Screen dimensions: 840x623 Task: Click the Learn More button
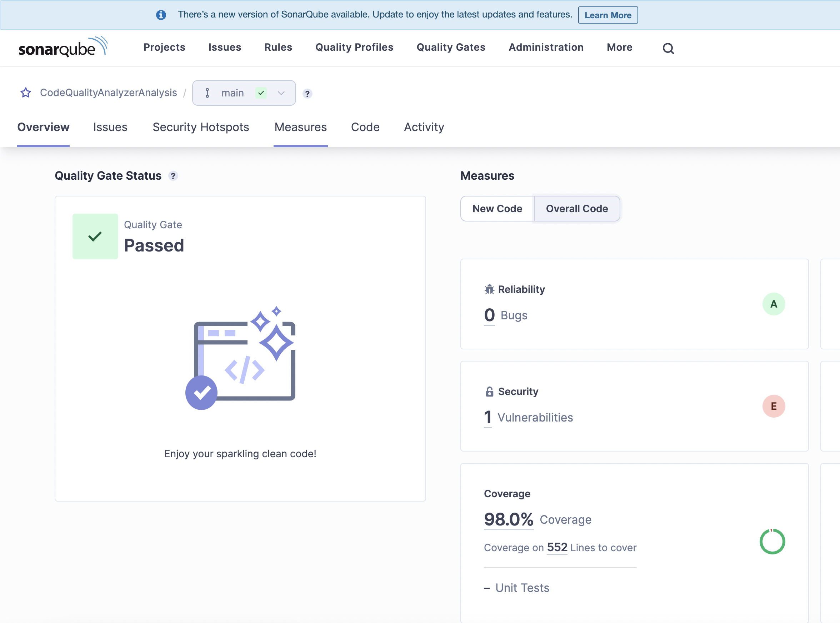(x=607, y=15)
